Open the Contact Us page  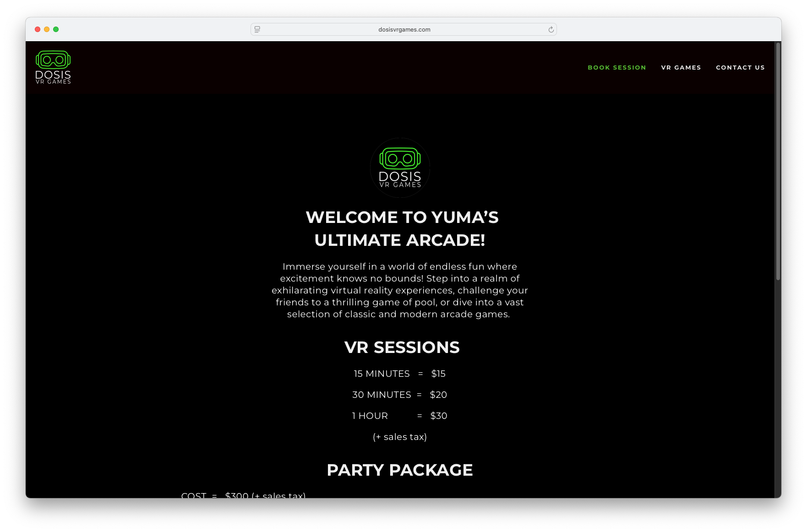[741, 67]
